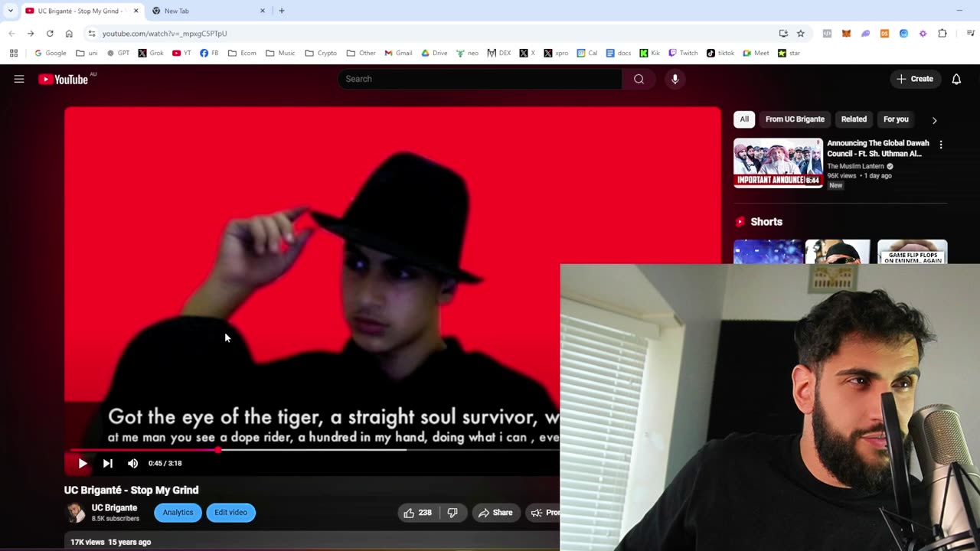Open the Chrome extensions puzzle icon
980x551 pixels.
click(942, 34)
